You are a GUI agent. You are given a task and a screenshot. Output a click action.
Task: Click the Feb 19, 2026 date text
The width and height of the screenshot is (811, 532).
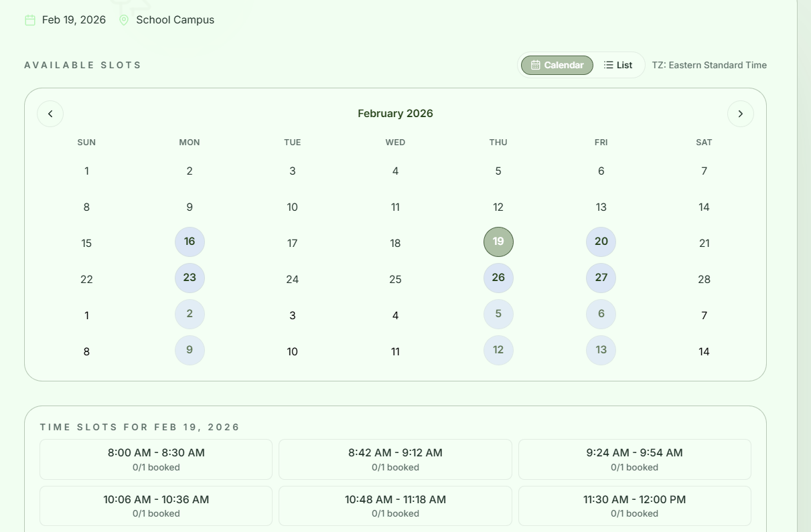[74, 20]
